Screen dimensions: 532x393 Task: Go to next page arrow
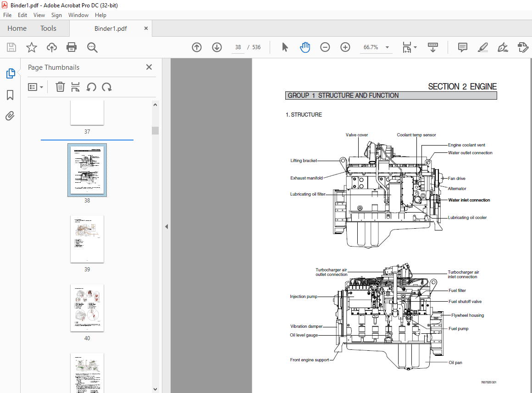click(217, 47)
